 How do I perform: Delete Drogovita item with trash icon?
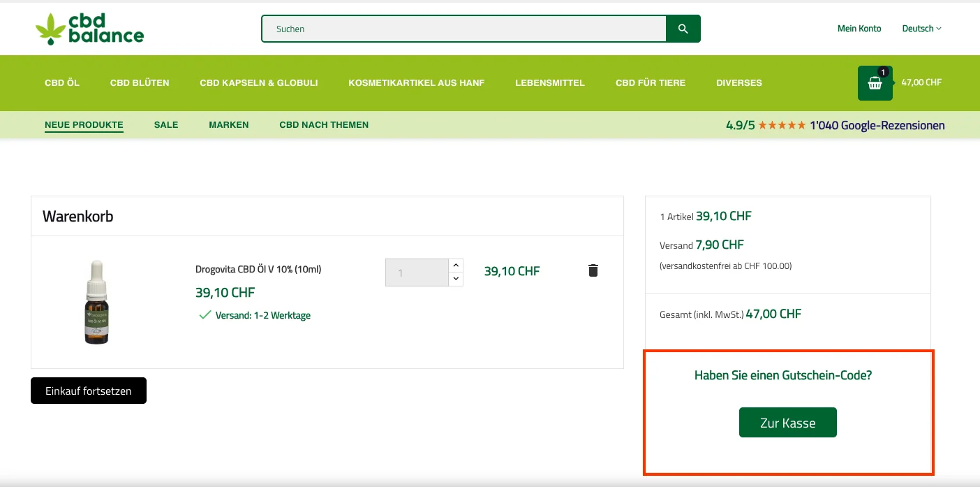pyautogui.click(x=593, y=270)
